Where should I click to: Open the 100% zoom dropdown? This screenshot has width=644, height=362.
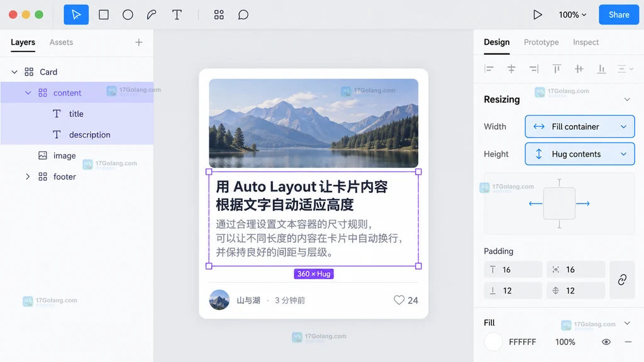coord(572,15)
